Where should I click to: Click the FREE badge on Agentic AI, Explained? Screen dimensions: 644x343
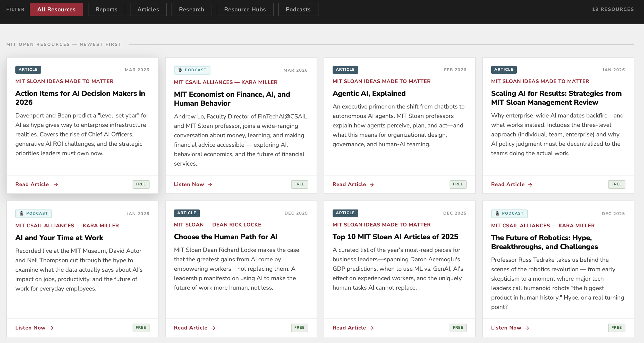pos(458,184)
